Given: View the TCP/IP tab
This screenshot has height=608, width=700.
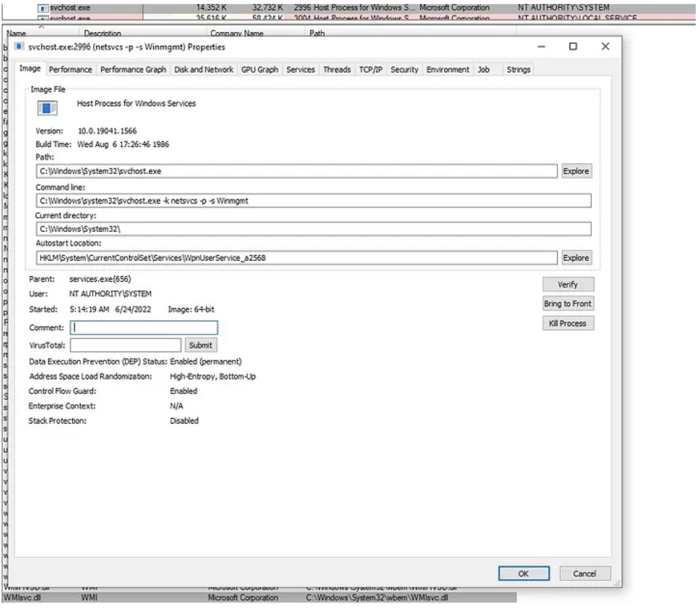Looking at the screenshot, I should tap(371, 70).
